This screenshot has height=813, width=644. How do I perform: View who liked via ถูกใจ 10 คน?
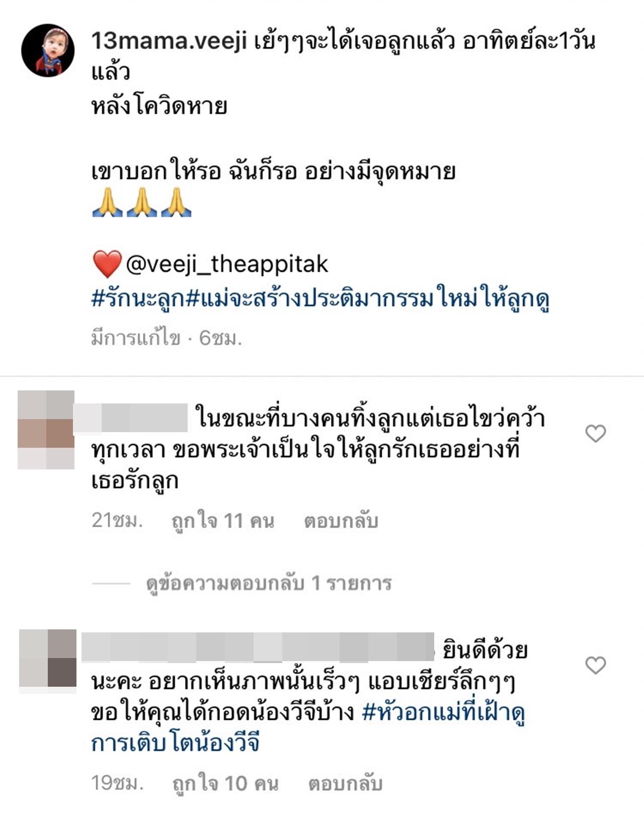click(x=225, y=783)
